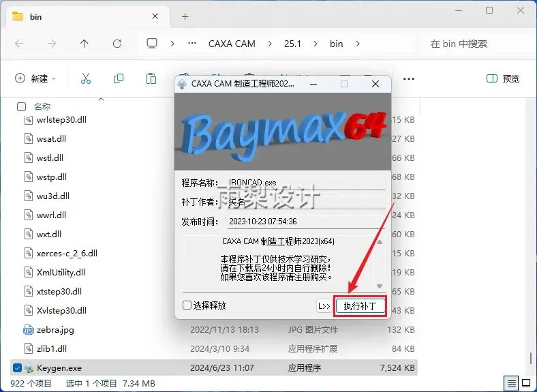Viewport: 537px width, 392px height.
Task: Expand the chevron after the PC icon
Action: tap(172, 44)
